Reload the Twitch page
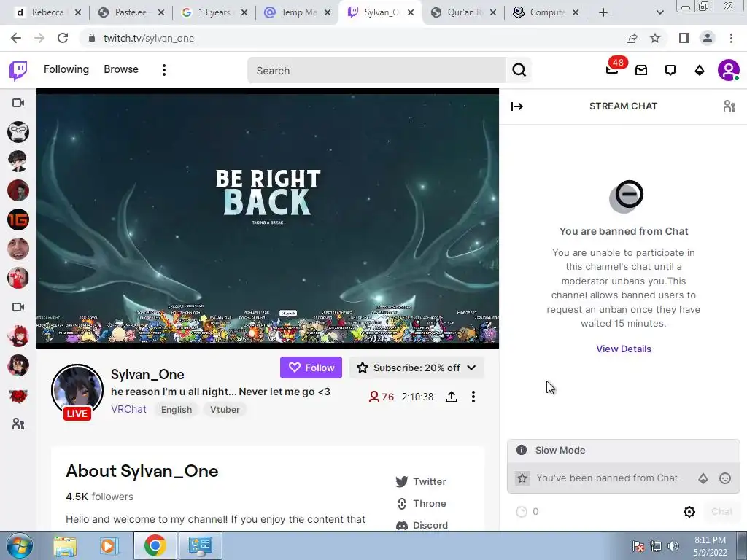The height and width of the screenshot is (560, 747). [63, 38]
